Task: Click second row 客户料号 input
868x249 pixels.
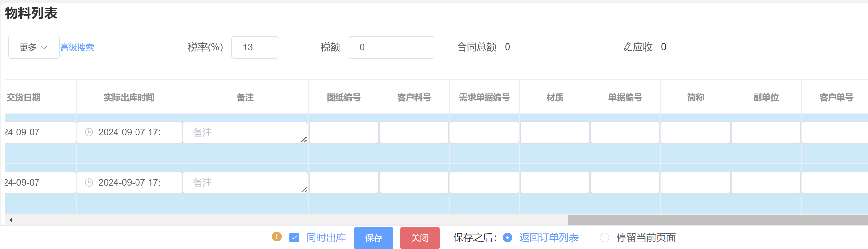Action: point(414,182)
